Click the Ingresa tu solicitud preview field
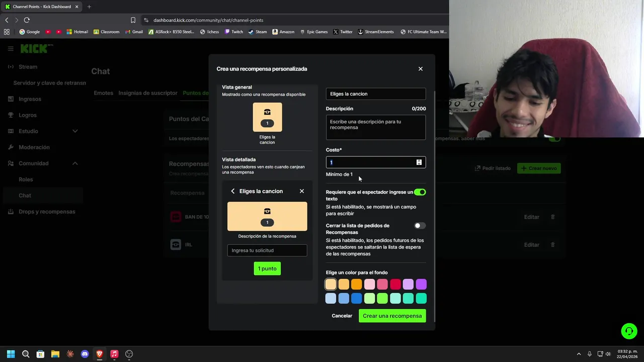Image resolution: width=644 pixels, height=362 pixels. coord(267,250)
